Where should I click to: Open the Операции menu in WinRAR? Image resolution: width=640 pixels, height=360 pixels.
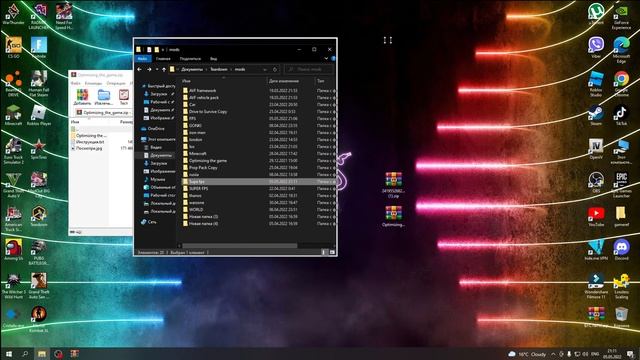click(x=116, y=83)
